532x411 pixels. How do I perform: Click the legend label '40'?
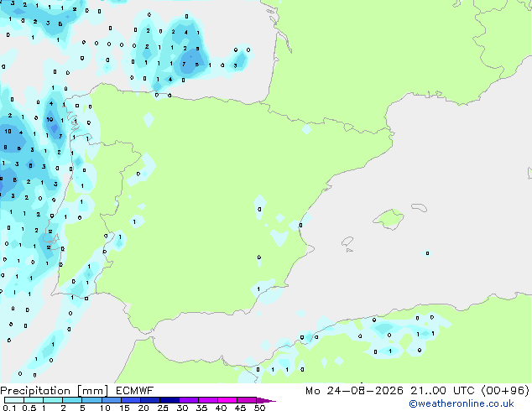[221, 408]
